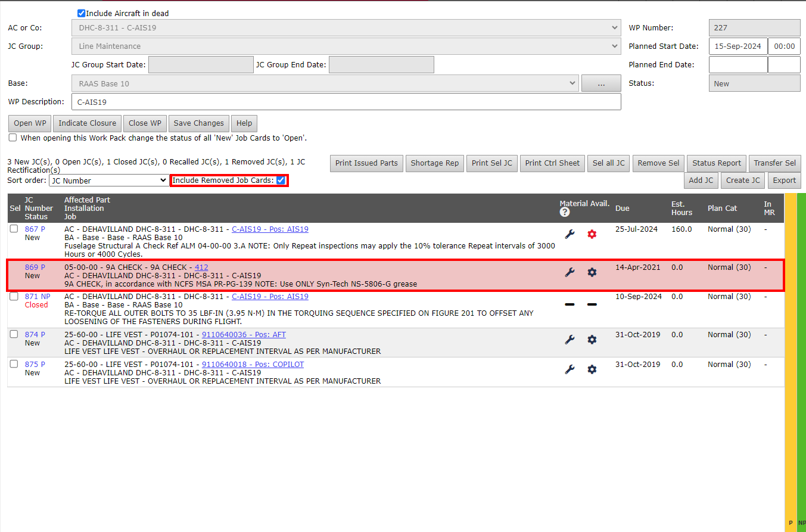
Task: Click the wrench icon for JC 869
Action: pos(570,272)
